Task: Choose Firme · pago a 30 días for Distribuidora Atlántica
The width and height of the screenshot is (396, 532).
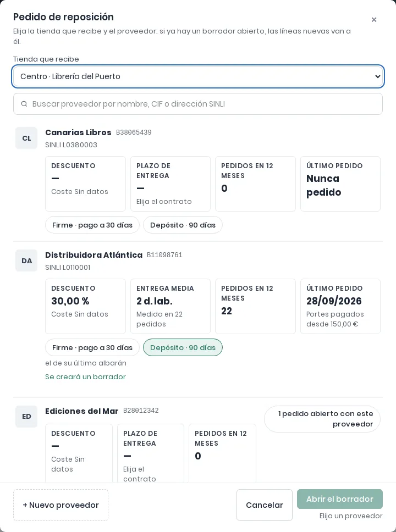Action: [x=92, y=347]
